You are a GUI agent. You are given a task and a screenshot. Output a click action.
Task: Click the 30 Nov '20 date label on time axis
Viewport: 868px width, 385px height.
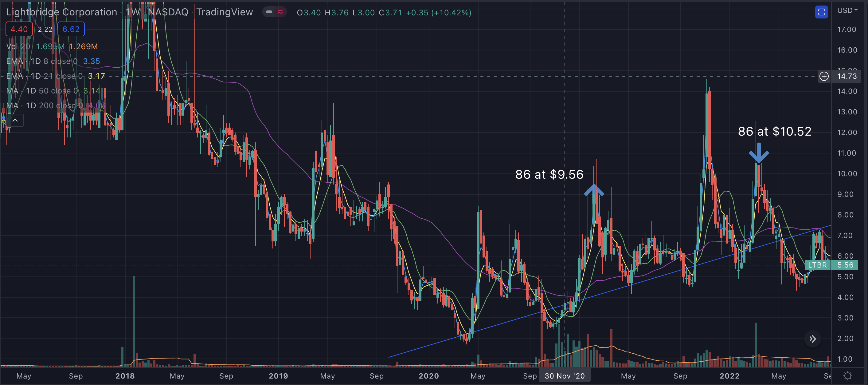[x=565, y=376]
